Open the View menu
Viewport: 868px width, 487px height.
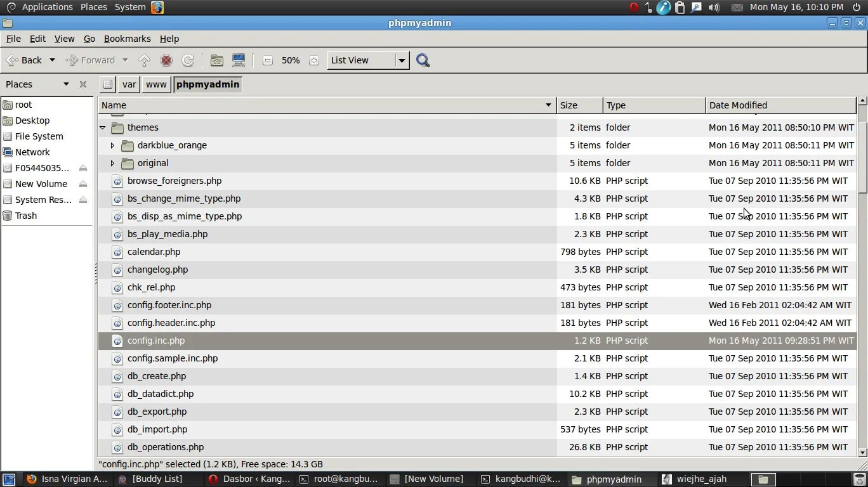[64, 39]
